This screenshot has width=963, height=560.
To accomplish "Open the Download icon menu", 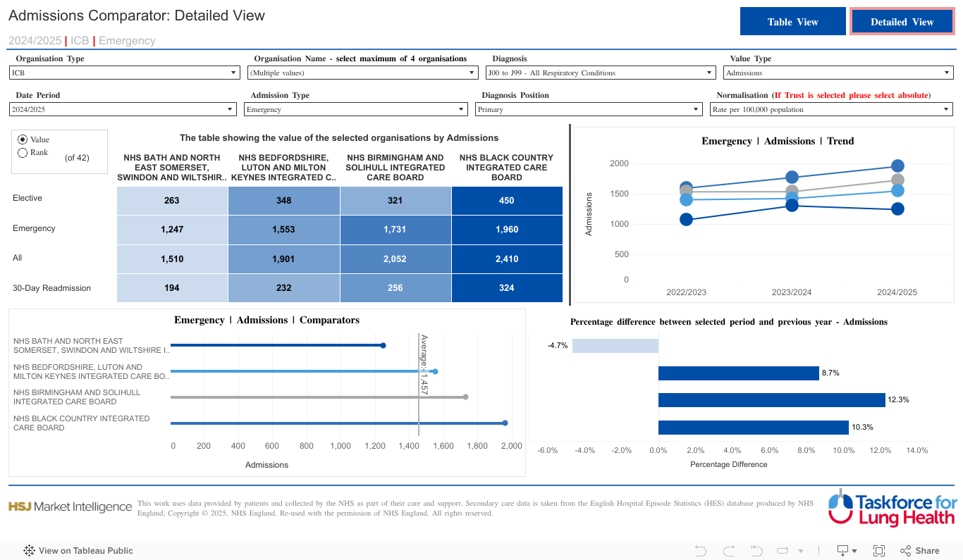I will click(846, 551).
